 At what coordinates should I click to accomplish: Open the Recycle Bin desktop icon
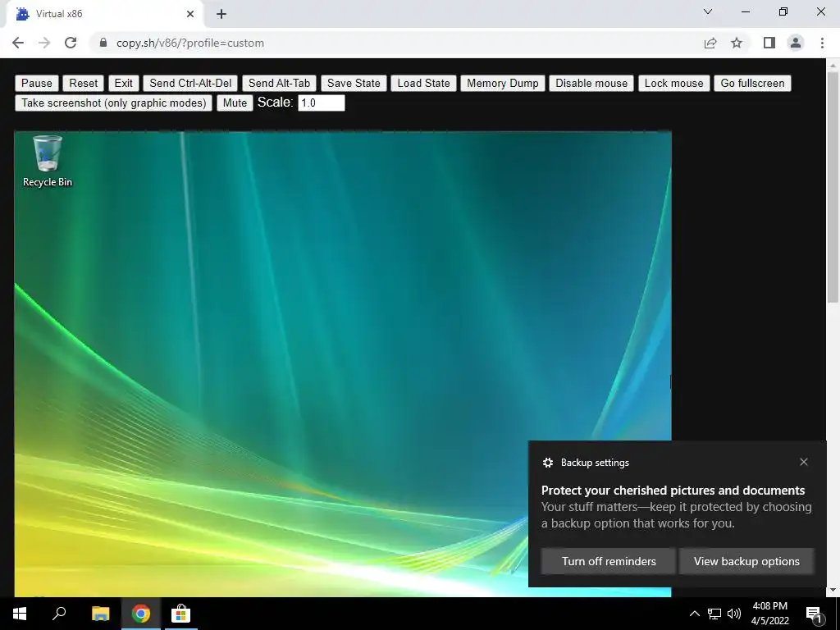(x=47, y=161)
